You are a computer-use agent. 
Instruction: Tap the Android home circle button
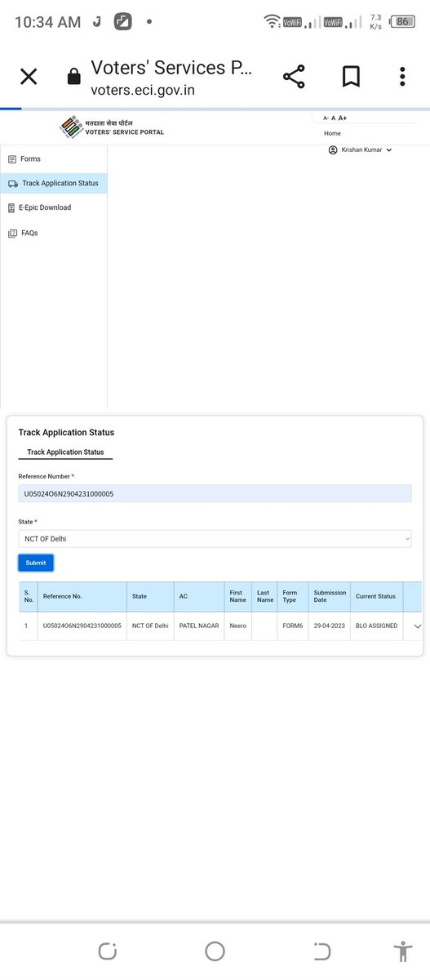pos(215,951)
